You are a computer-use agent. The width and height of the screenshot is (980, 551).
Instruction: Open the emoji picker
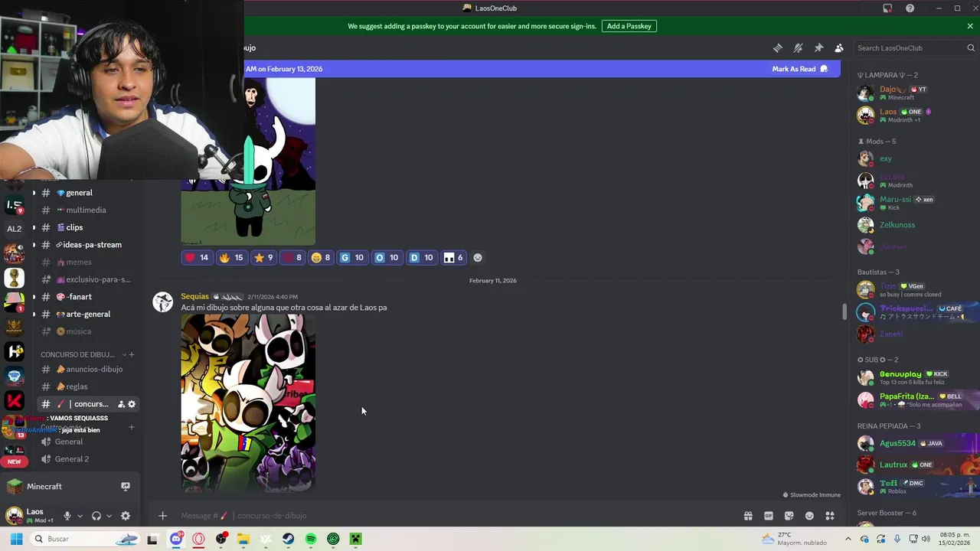coord(809,516)
